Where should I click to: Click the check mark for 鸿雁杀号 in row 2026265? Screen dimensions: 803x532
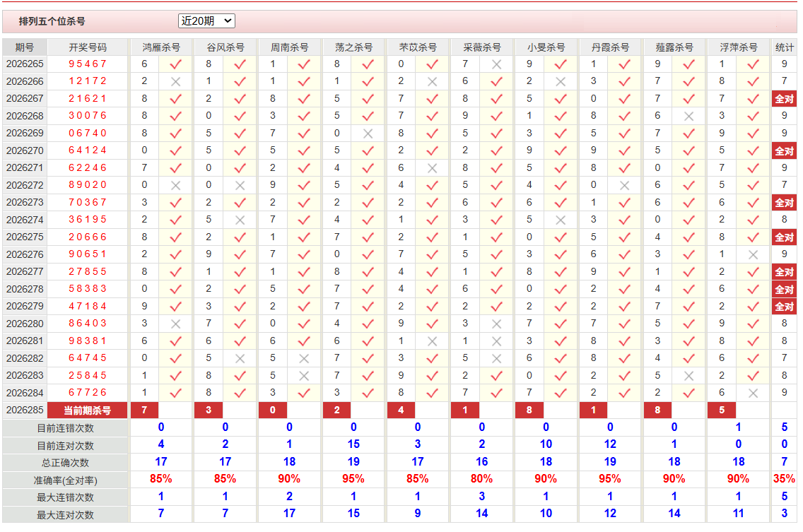(175, 64)
